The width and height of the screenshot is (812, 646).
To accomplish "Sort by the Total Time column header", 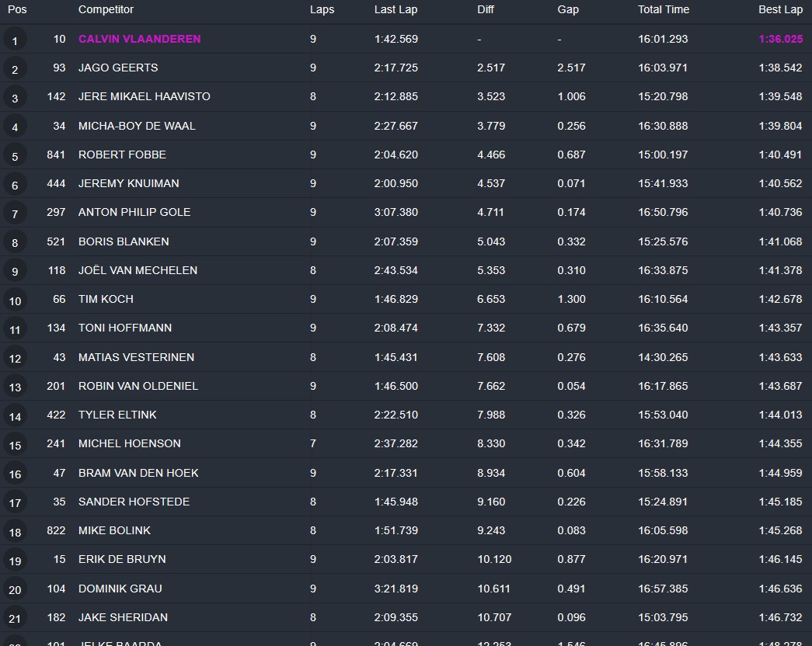I will coord(663,9).
